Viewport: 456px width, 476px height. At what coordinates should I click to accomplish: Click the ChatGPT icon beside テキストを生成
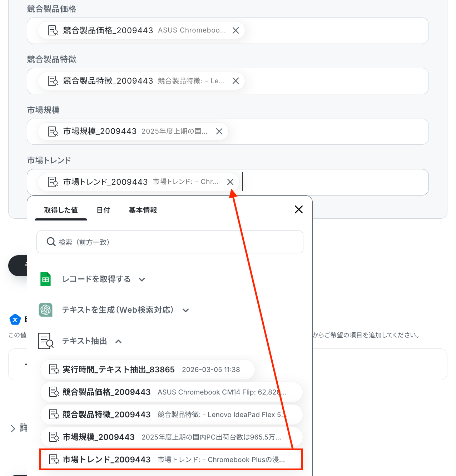click(45, 310)
